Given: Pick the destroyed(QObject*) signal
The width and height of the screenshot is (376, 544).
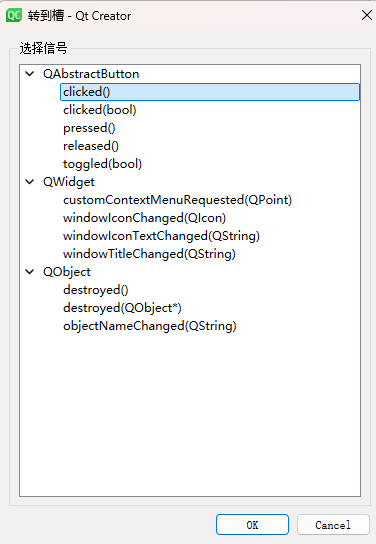Looking at the screenshot, I should (122, 308).
